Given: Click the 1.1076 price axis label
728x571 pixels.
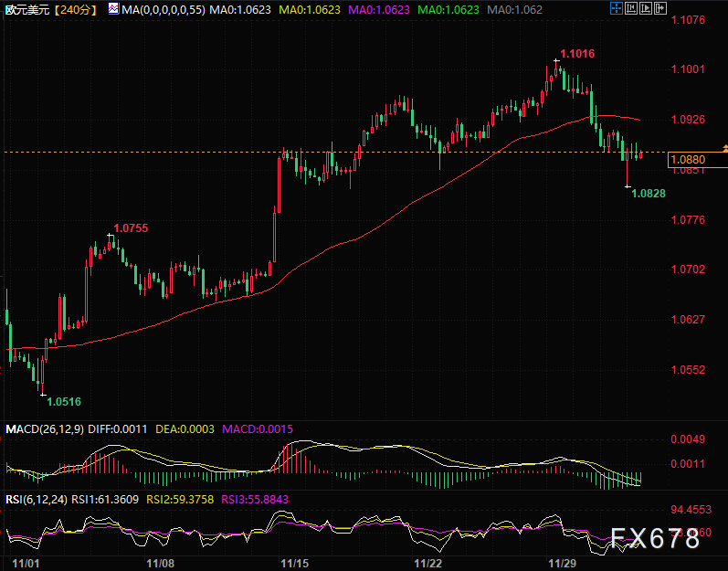Looking at the screenshot, I should [688, 19].
